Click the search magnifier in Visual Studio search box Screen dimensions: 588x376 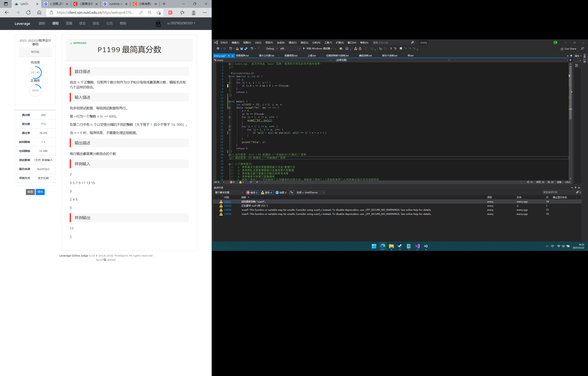tap(413, 42)
